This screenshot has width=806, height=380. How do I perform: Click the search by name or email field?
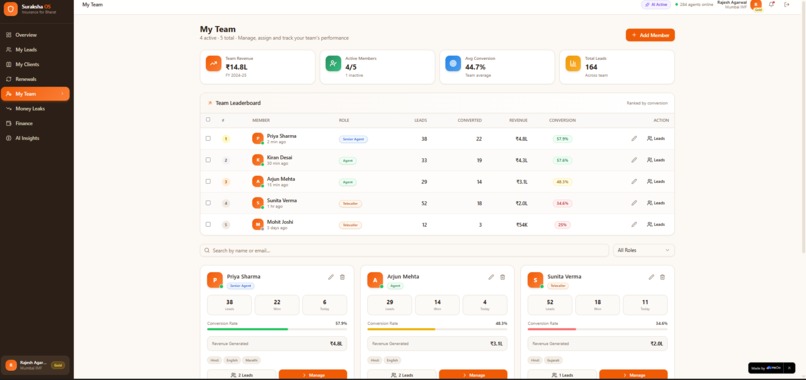tap(404, 250)
